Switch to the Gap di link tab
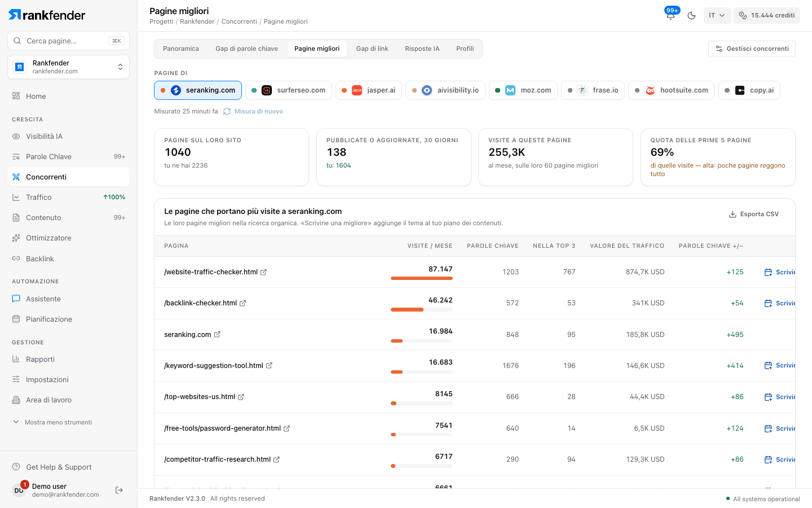 [x=372, y=49]
